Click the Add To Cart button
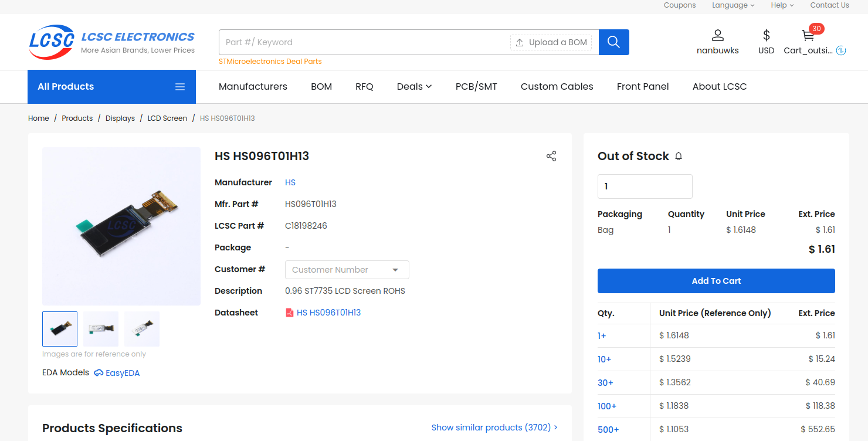868x441 pixels. [716, 281]
